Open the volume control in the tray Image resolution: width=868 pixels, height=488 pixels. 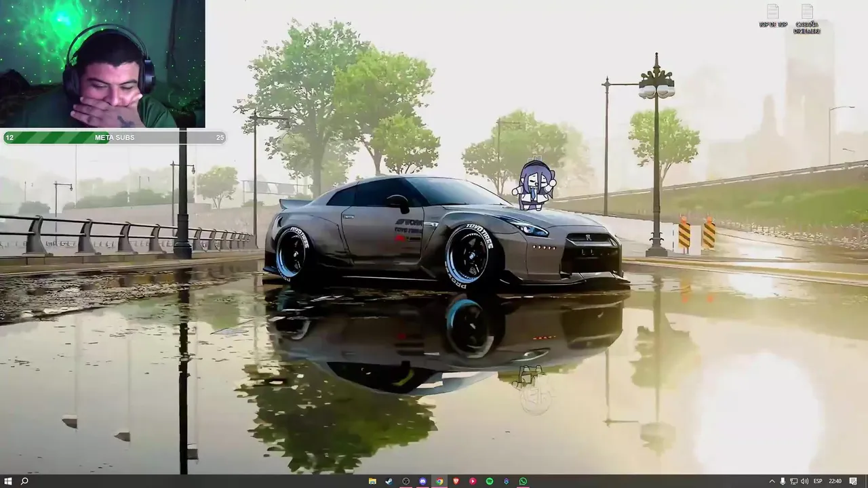(804, 481)
